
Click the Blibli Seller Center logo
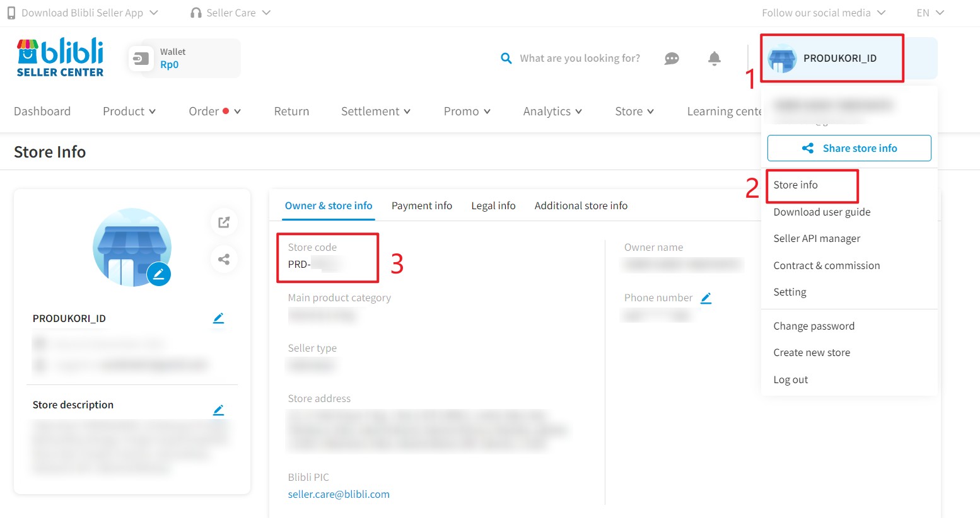click(60, 57)
